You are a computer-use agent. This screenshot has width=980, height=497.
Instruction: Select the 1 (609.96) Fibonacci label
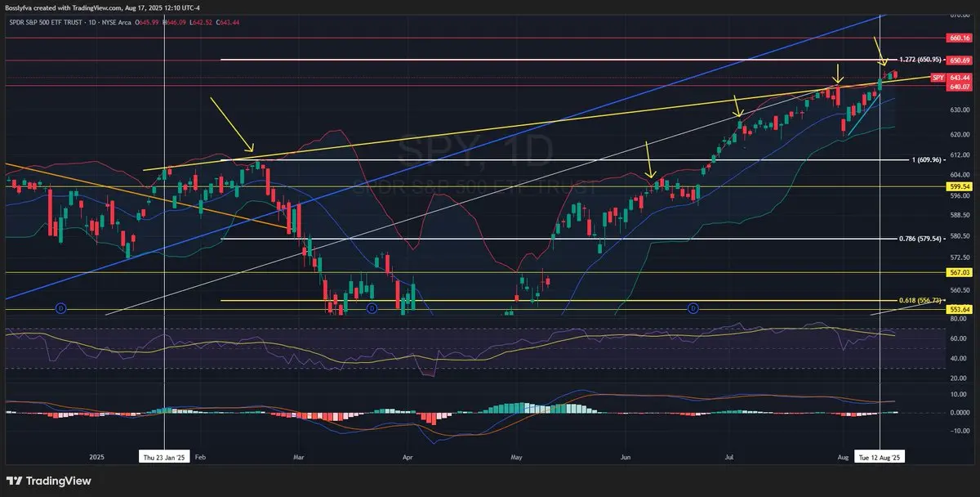pyautogui.click(x=927, y=159)
